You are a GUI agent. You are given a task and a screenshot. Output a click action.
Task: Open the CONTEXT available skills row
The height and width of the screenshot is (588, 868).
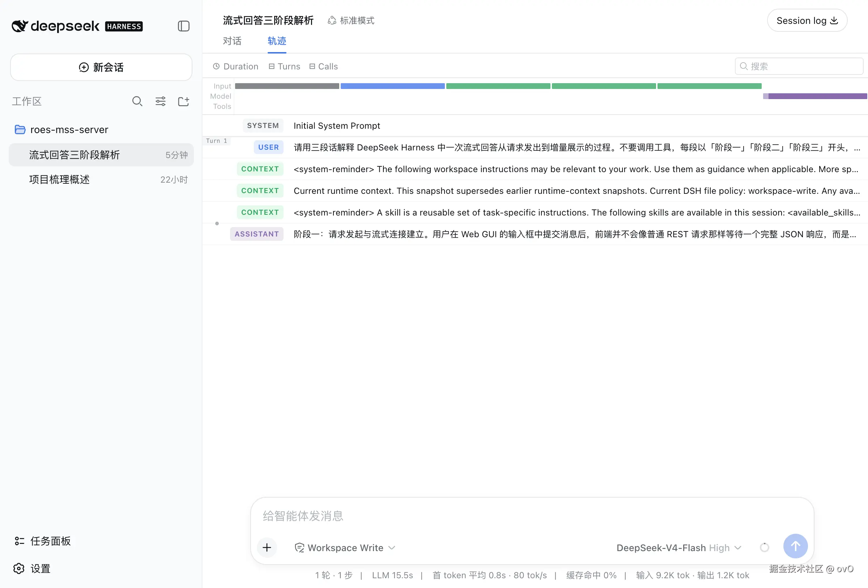click(535, 212)
